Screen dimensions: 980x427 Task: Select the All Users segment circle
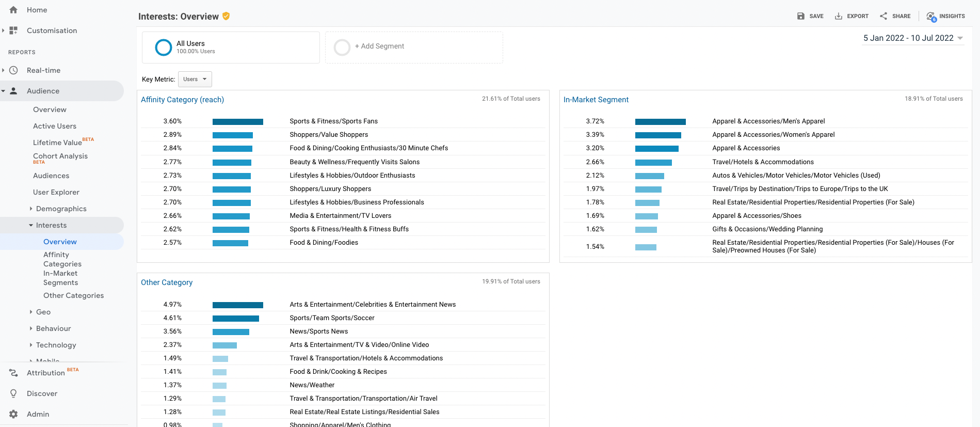pyautogui.click(x=164, y=48)
